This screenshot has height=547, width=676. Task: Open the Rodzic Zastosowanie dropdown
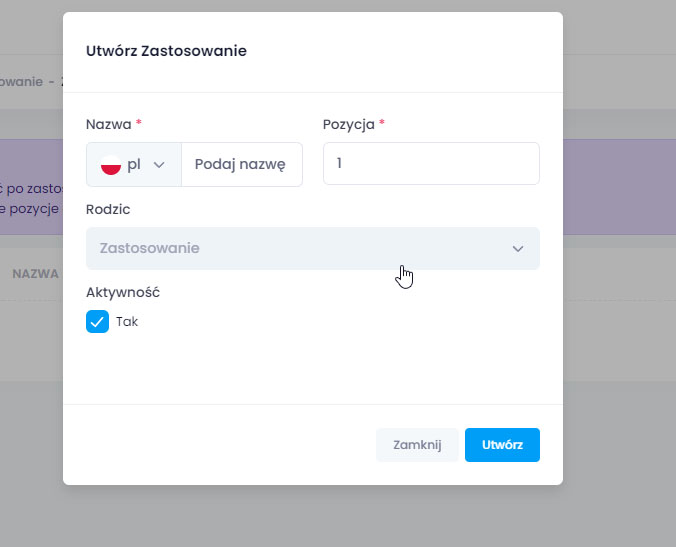click(x=300, y=248)
